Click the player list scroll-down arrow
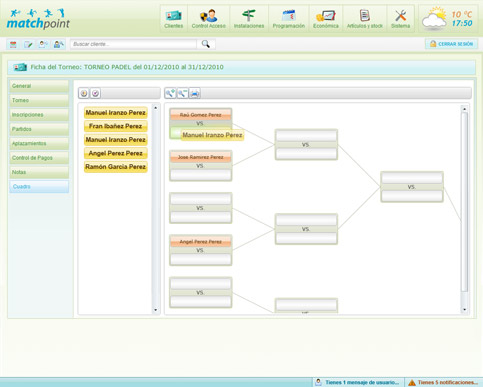Screen dimensions: 483x387 (x=155, y=310)
